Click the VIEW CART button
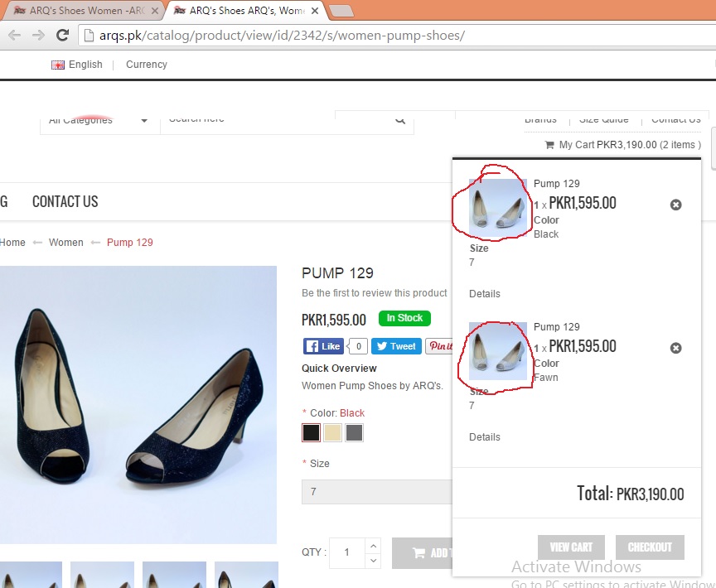This screenshot has height=588, width=716. click(x=571, y=547)
